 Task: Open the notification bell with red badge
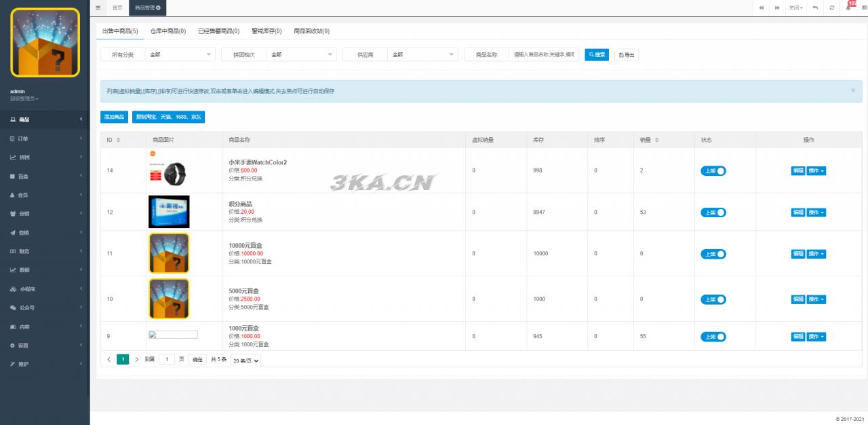[848, 7]
